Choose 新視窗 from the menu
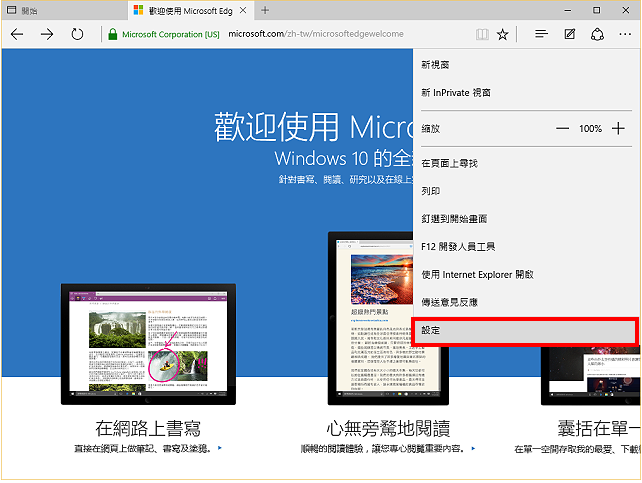 pos(526,65)
